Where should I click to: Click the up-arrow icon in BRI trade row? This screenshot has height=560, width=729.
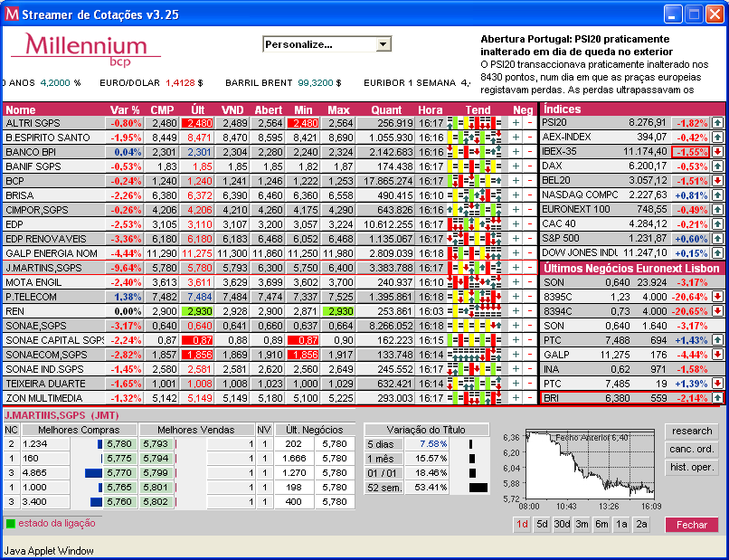click(718, 398)
